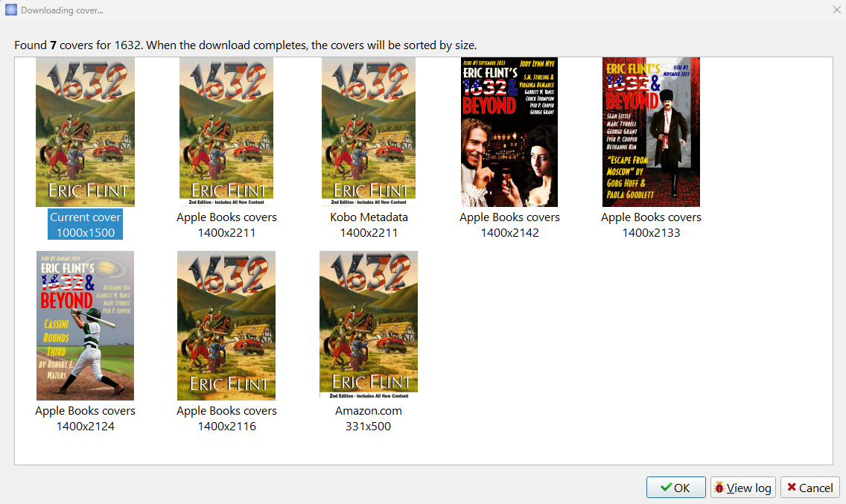Image resolution: width=846 pixels, height=504 pixels.
Task: Click the '1400x2133' size text
Action: click(651, 232)
